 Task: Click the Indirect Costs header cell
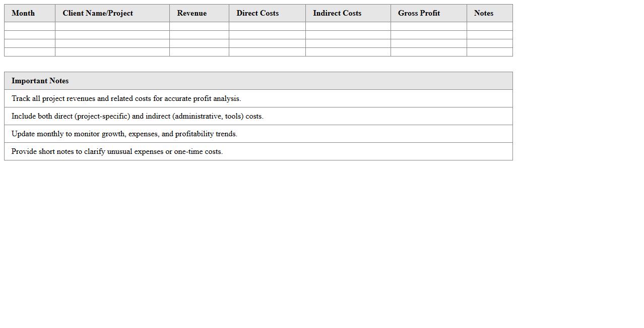coord(337,13)
